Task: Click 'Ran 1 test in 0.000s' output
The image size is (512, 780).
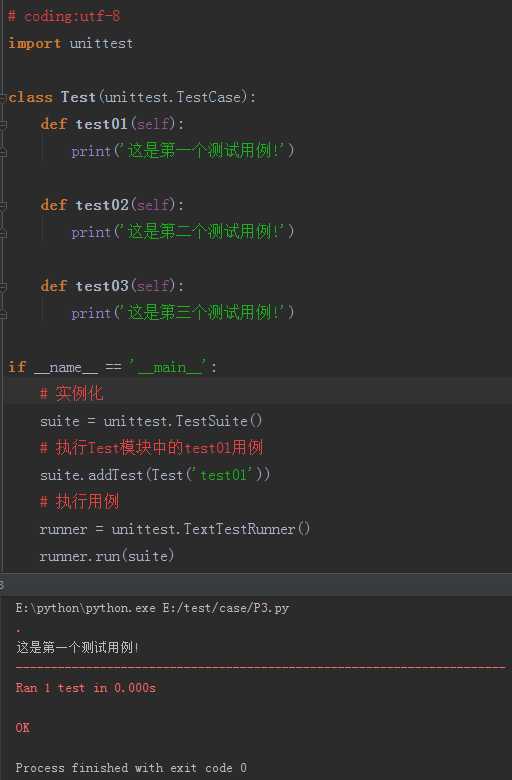Action: click(86, 688)
